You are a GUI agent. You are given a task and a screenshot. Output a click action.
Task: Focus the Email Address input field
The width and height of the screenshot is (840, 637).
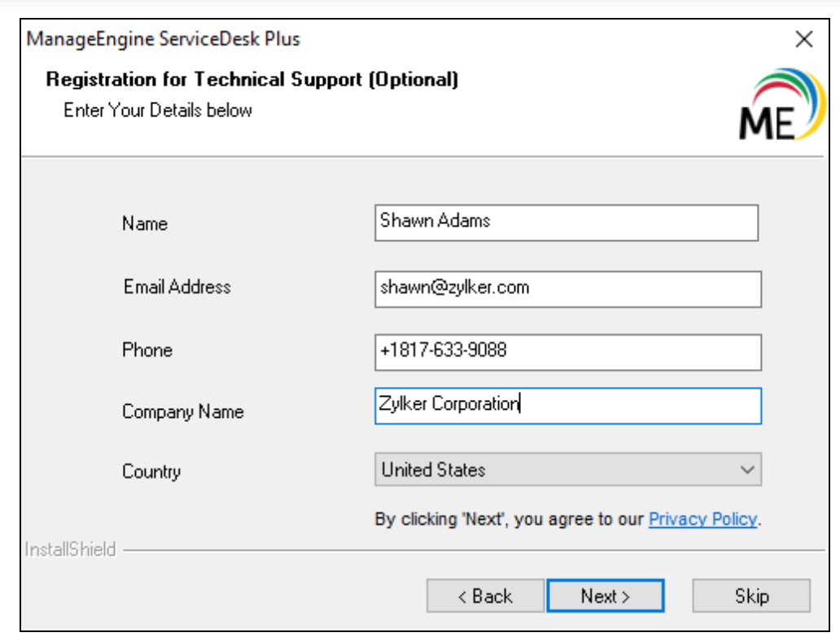567,288
